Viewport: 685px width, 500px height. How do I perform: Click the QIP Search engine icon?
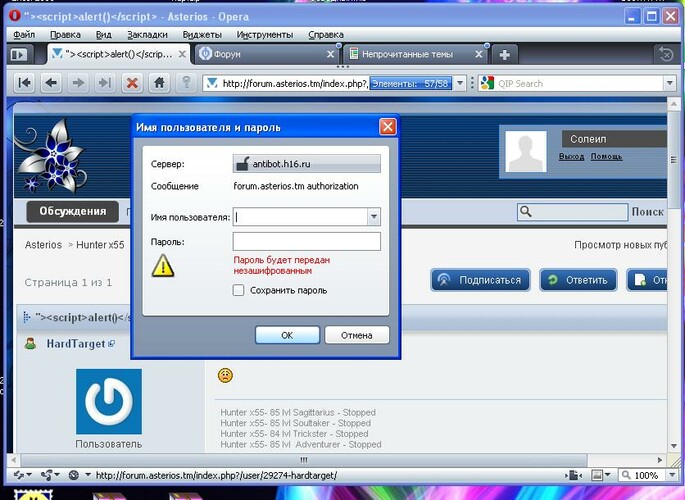pyautogui.click(x=487, y=83)
